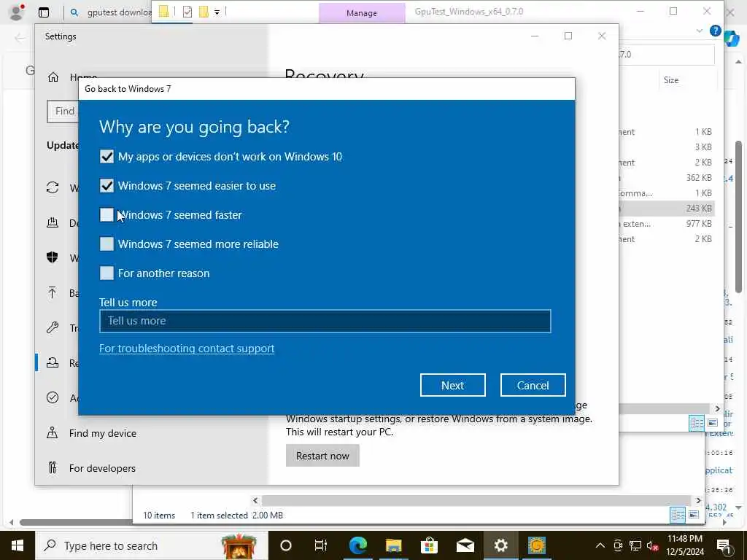Select the 362 KB file row
Viewport: 747px width, 560px height.
[x=666, y=178]
